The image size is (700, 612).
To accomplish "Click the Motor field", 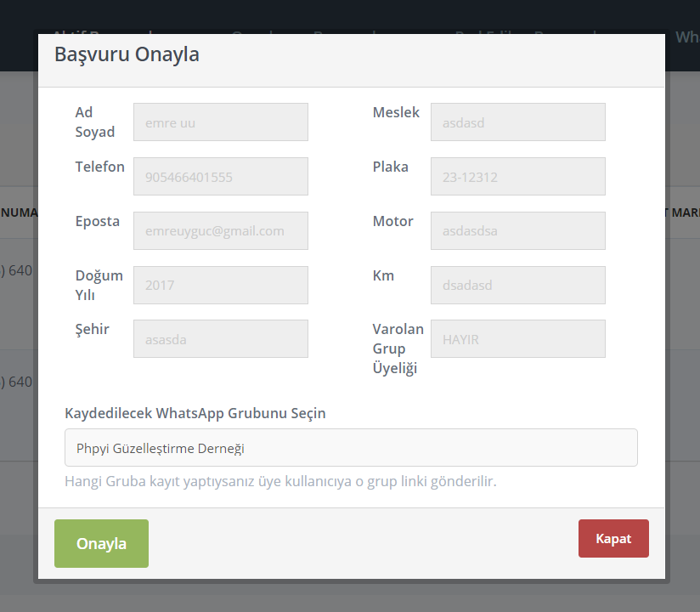I will pyautogui.click(x=518, y=230).
